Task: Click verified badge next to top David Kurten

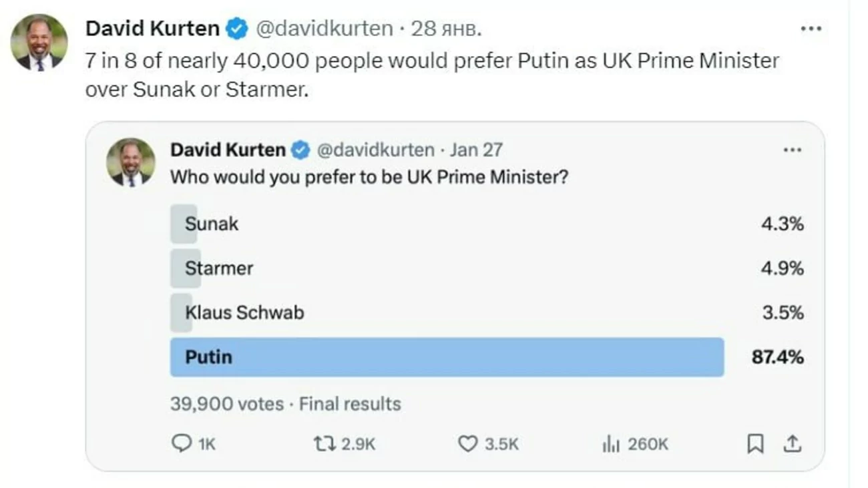Action: [237, 29]
